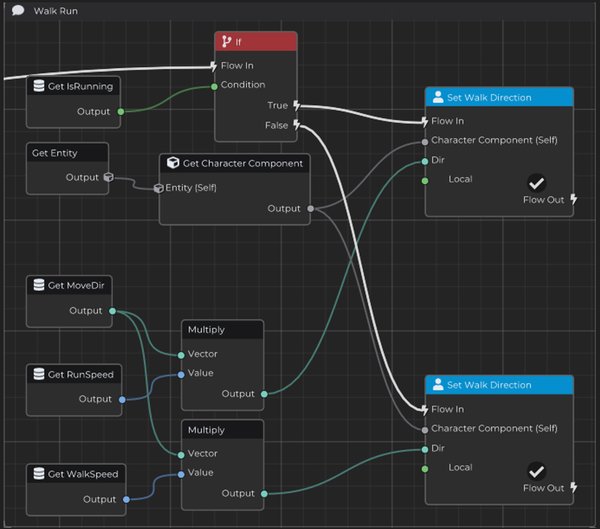
Task: Click the Get RunSpeed blue Output port
Action: 122,399
